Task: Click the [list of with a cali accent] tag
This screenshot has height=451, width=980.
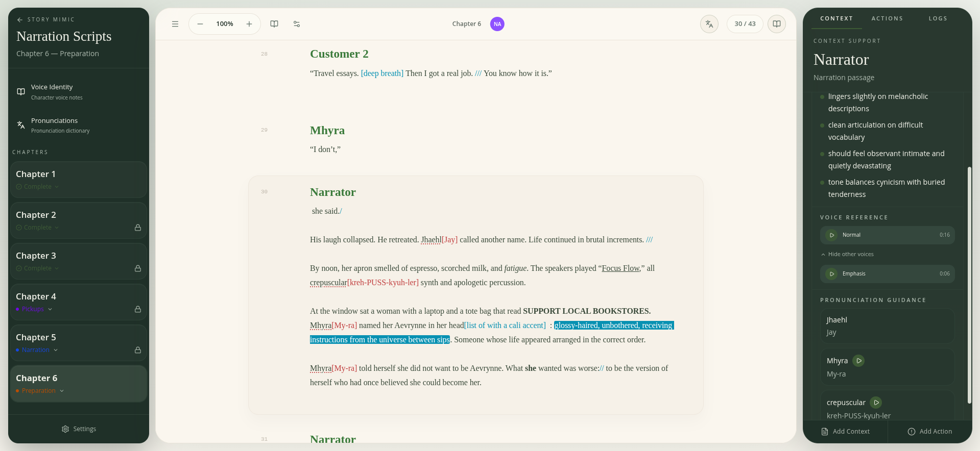Action: point(505,325)
